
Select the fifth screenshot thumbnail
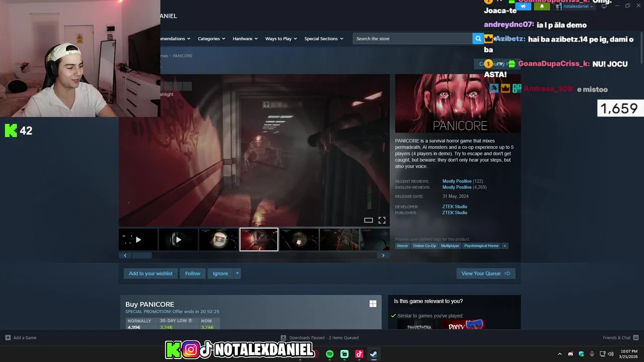point(299,240)
